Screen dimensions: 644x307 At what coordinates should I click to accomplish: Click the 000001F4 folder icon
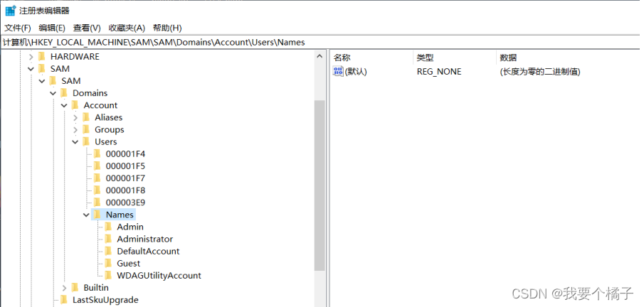tap(97, 154)
